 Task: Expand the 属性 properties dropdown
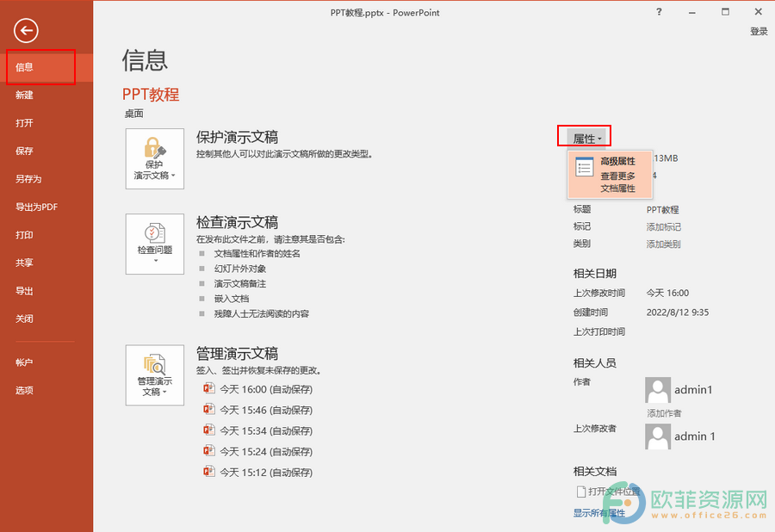pyautogui.click(x=586, y=139)
